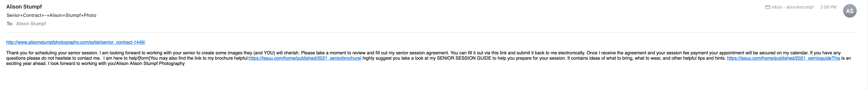Open the 2021_seniorbrochure issuu link
Screen dimensions: 868x89
(x=305, y=58)
